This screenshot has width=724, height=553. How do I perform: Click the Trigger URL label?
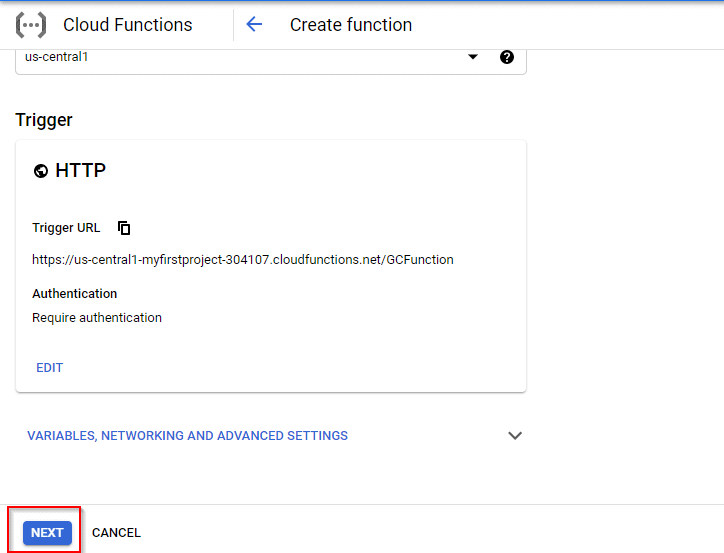pyautogui.click(x=66, y=228)
